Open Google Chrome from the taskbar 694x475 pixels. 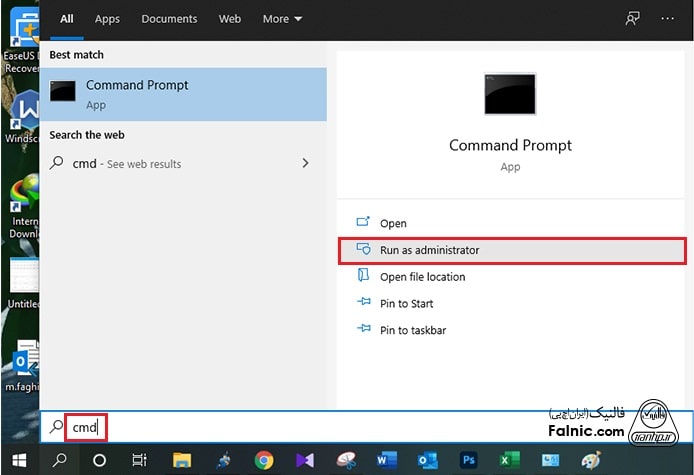pyautogui.click(x=264, y=460)
